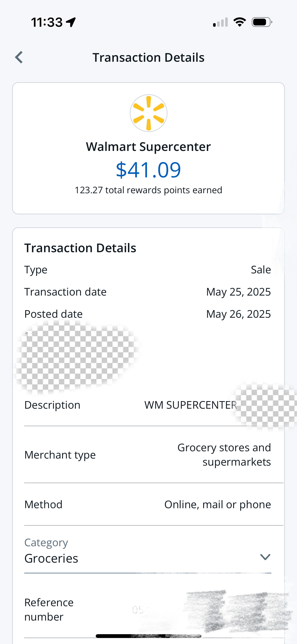The height and width of the screenshot is (644, 297).
Task: Tap the home indicator bar at bottom
Action: click(x=148, y=636)
